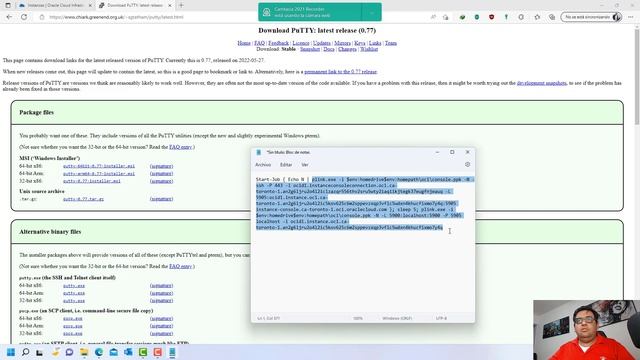Open the green Camtasia taskbar icon

point(143,352)
